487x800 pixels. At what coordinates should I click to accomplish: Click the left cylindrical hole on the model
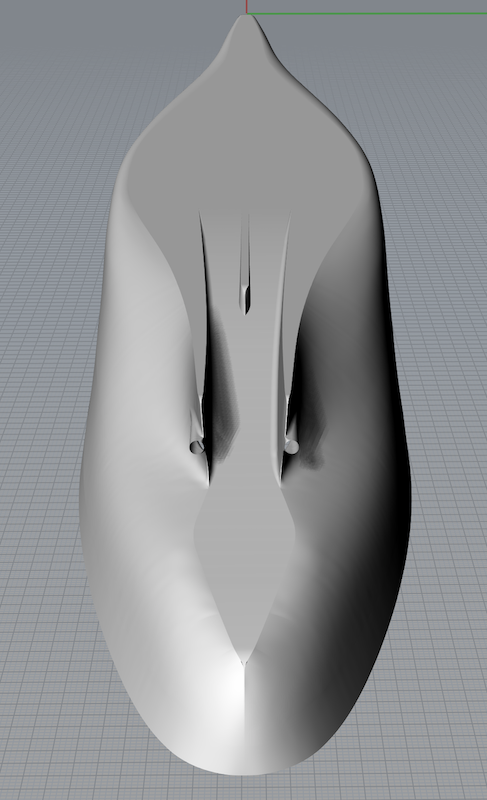click(197, 447)
